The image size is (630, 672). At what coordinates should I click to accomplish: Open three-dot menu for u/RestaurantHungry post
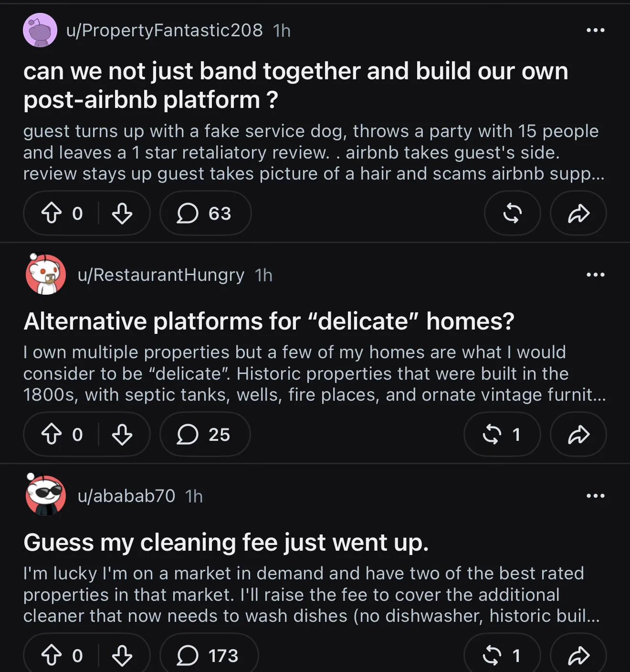pos(596,275)
